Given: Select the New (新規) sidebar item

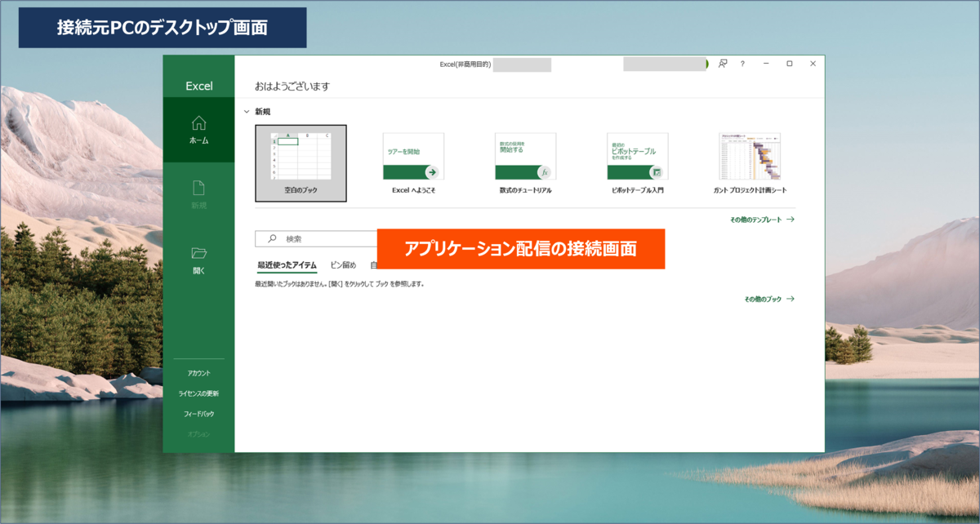Looking at the screenshot, I should point(198,195).
